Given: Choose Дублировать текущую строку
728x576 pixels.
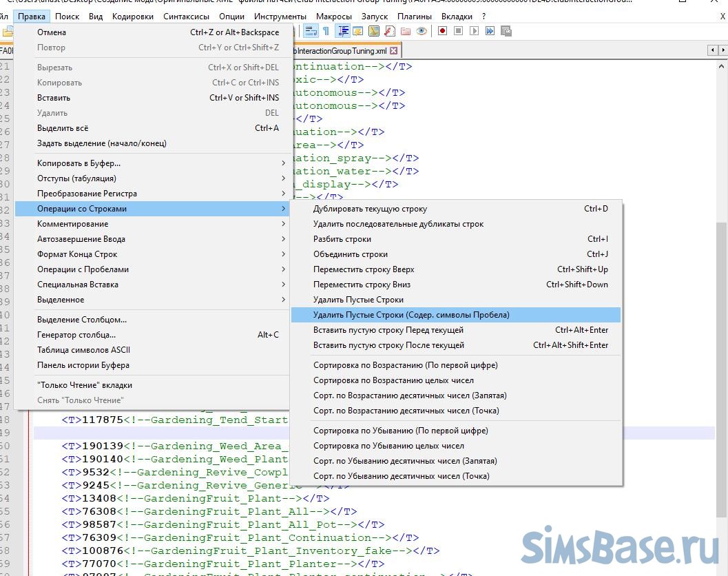Looking at the screenshot, I should coord(370,209).
